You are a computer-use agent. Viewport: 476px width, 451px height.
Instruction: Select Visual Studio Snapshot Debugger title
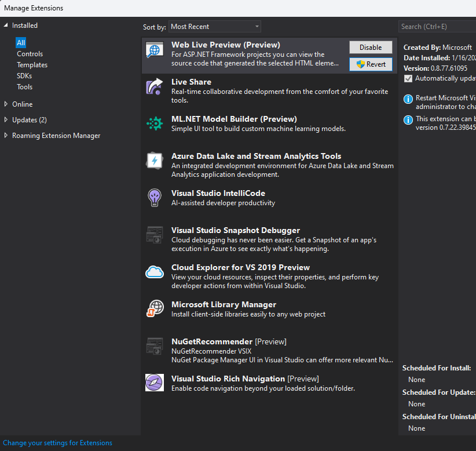click(x=236, y=230)
